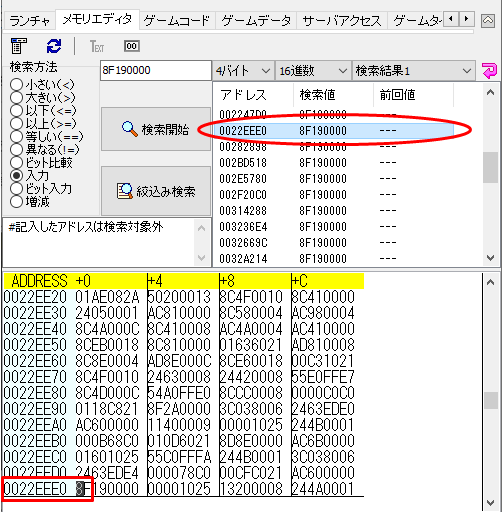Select result row 0032669C
Viewport: 503px width, 512px height.
point(333,243)
